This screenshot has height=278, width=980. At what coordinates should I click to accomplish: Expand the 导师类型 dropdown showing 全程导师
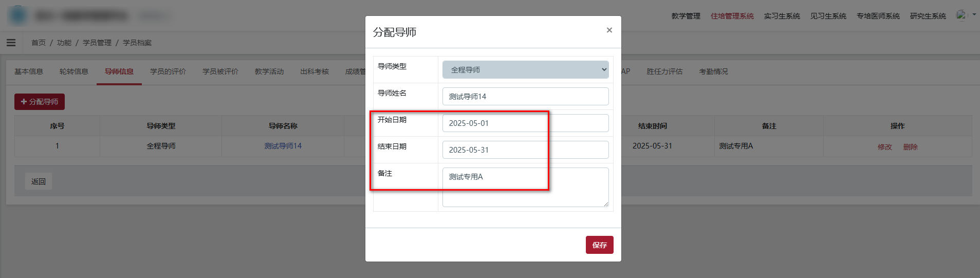(525, 70)
